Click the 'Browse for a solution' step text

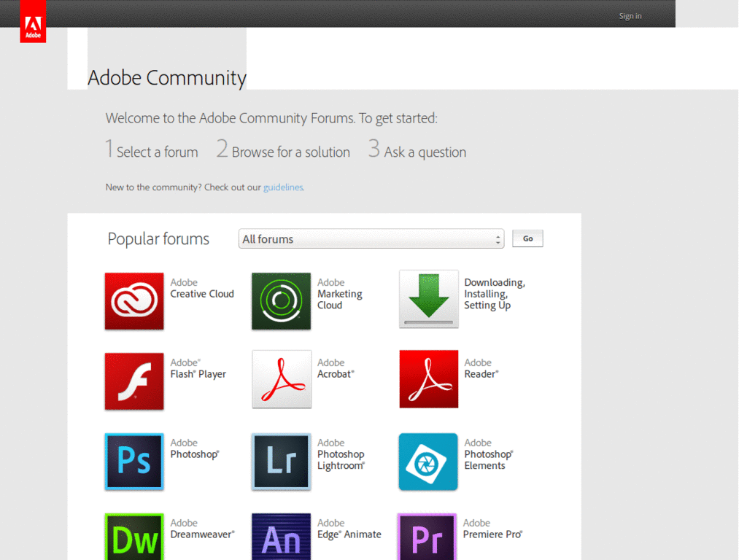290,152
